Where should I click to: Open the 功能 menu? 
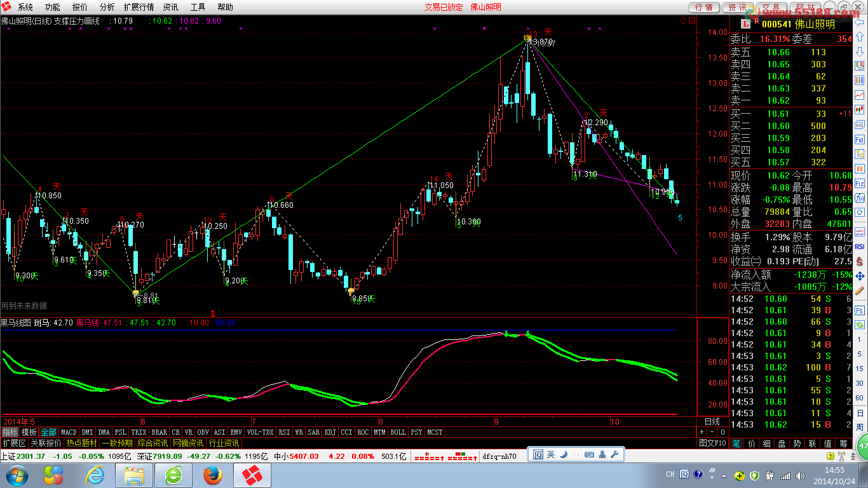pyautogui.click(x=53, y=7)
